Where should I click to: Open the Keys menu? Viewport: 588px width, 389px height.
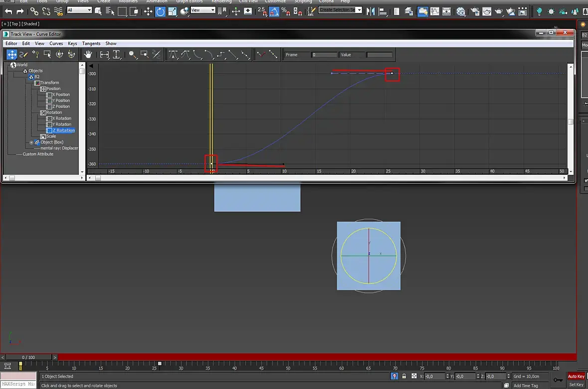[72, 43]
